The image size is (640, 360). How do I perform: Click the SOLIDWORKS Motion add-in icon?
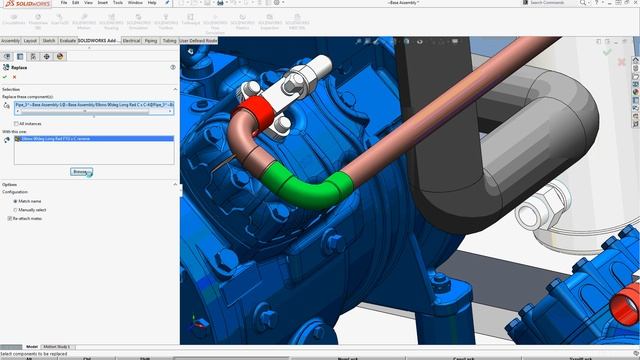[84, 21]
